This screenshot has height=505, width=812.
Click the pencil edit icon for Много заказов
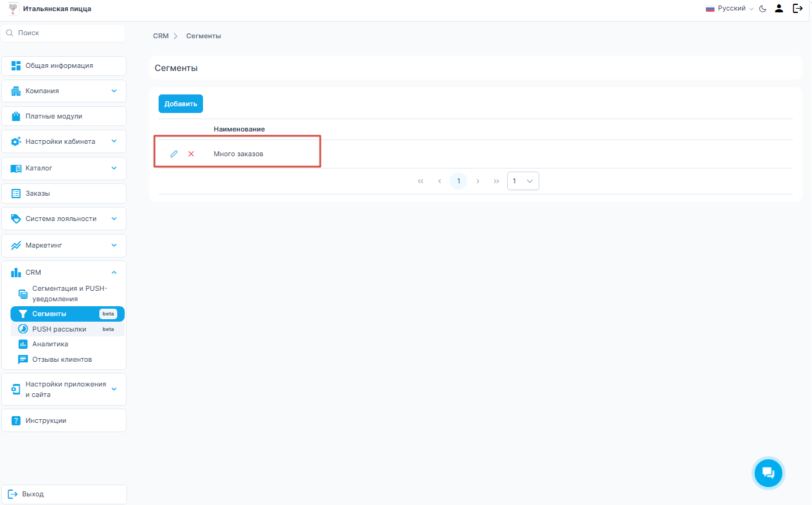pos(174,154)
